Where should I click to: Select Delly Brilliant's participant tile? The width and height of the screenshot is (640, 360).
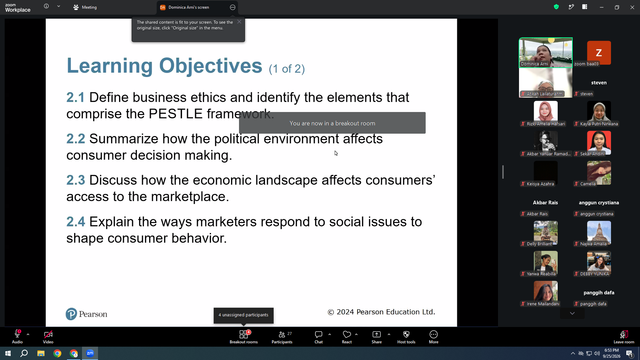coord(546,233)
